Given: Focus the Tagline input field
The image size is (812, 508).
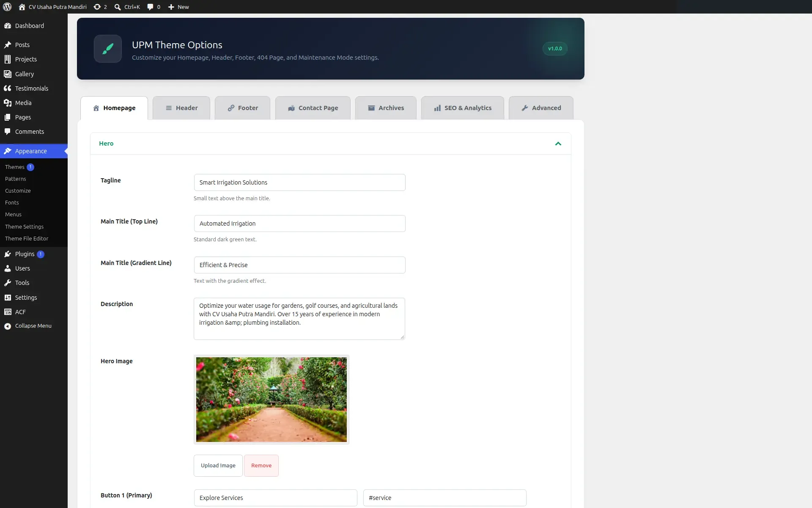Looking at the screenshot, I should pyautogui.click(x=299, y=182).
